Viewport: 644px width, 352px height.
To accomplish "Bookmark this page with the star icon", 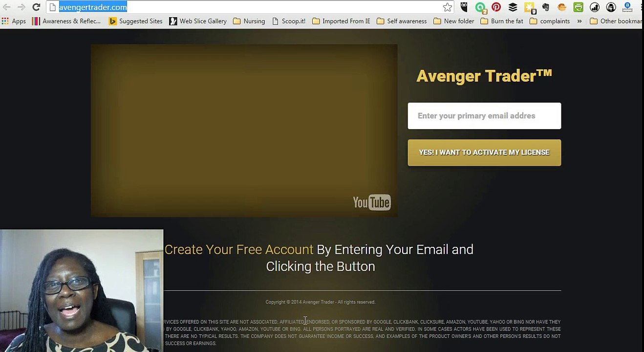I will [x=447, y=7].
